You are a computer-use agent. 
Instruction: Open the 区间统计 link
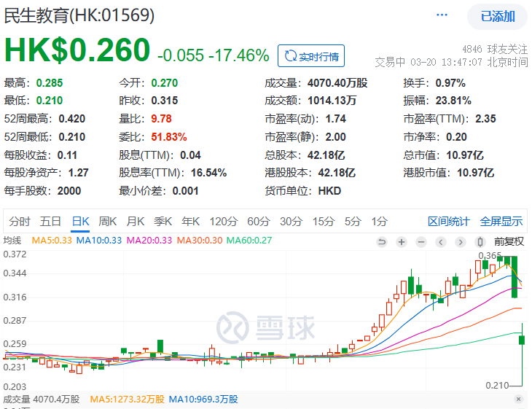[x=449, y=221]
